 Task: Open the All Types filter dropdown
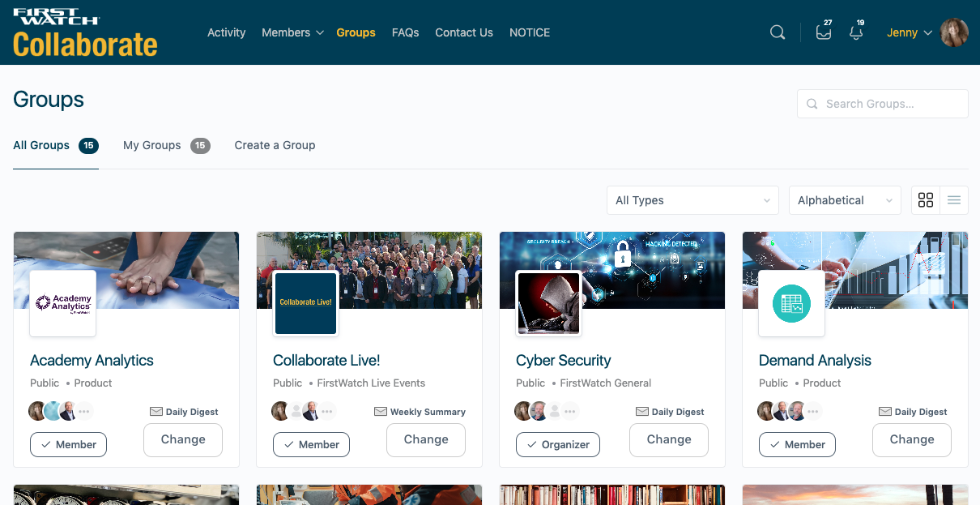click(692, 200)
